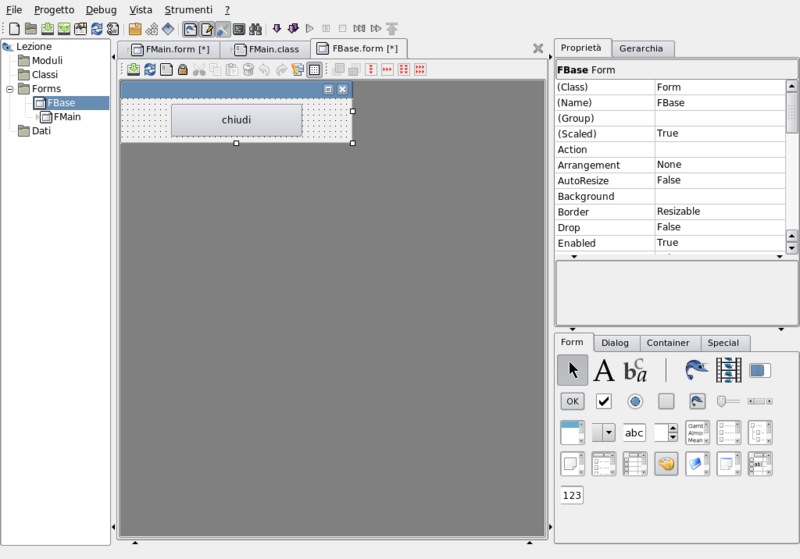This screenshot has height=559, width=800.
Task: Select the ValueBox 123 tool in the toolbox
Action: click(572, 495)
